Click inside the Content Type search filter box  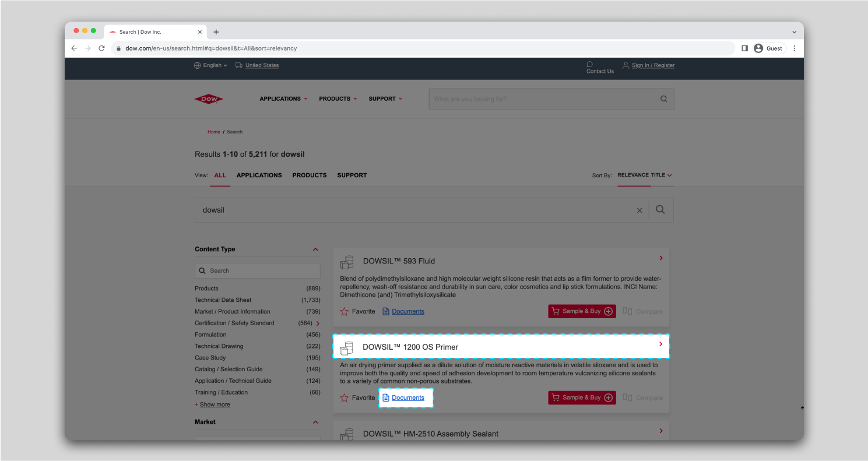[257, 270]
